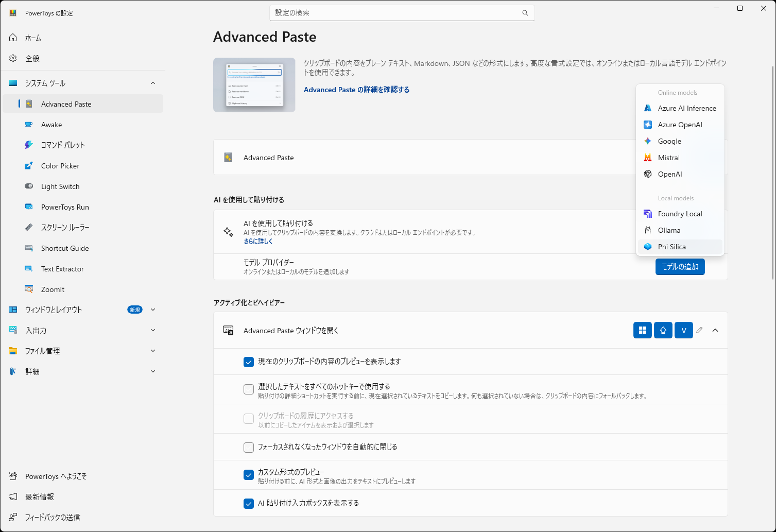The image size is (776, 532).
Task: Select Foundry Local from Local models
Action: (680, 214)
